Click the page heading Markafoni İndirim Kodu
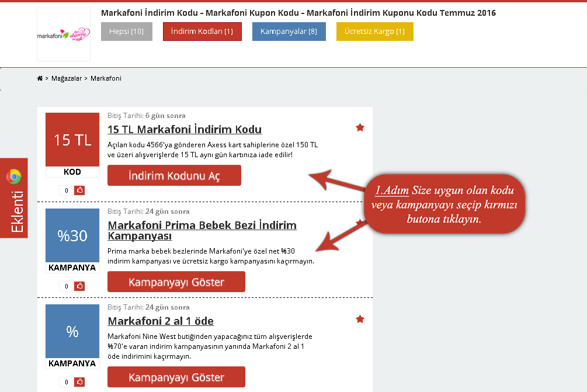587x392 pixels. click(298, 13)
